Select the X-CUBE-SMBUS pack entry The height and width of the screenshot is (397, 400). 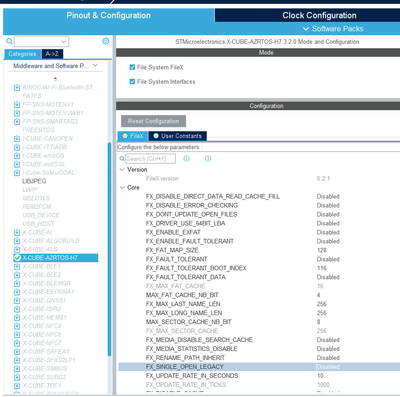coord(45,369)
